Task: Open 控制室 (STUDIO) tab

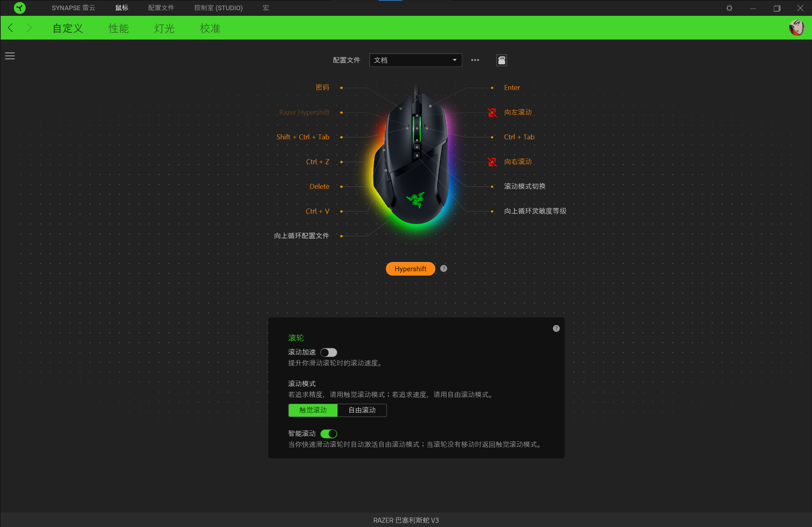Action: point(218,8)
